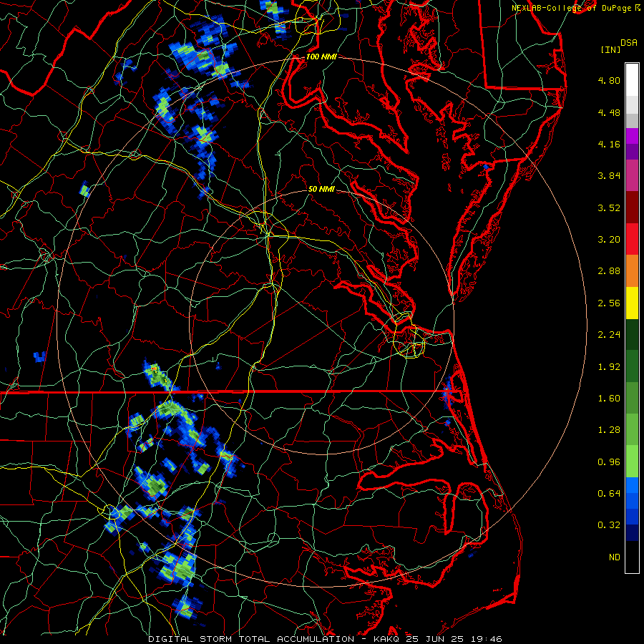644x644 pixels.
Task: Select the 0.96 legend value
Action: coord(609,462)
